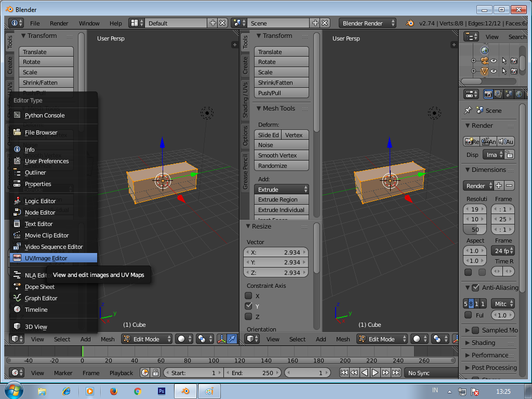Click the lamp icon in the Outliner
532x399 pixels.
pyautogui.click(x=484, y=71)
